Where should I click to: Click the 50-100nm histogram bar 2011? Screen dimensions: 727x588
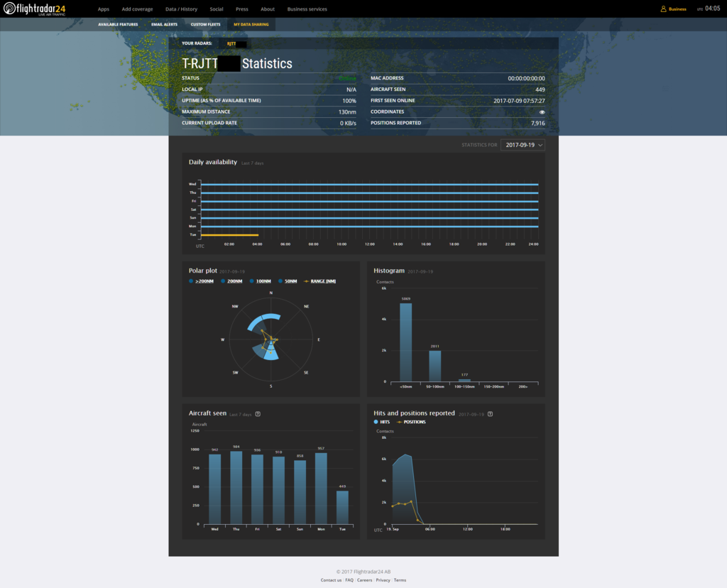pyautogui.click(x=435, y=366)
